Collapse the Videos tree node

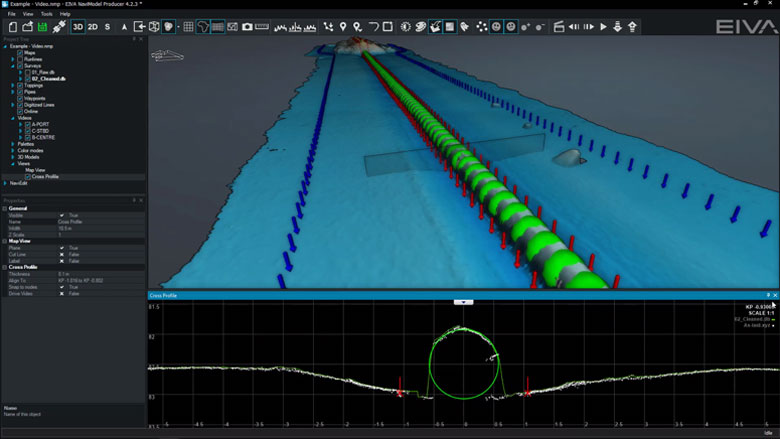(14, 118)
